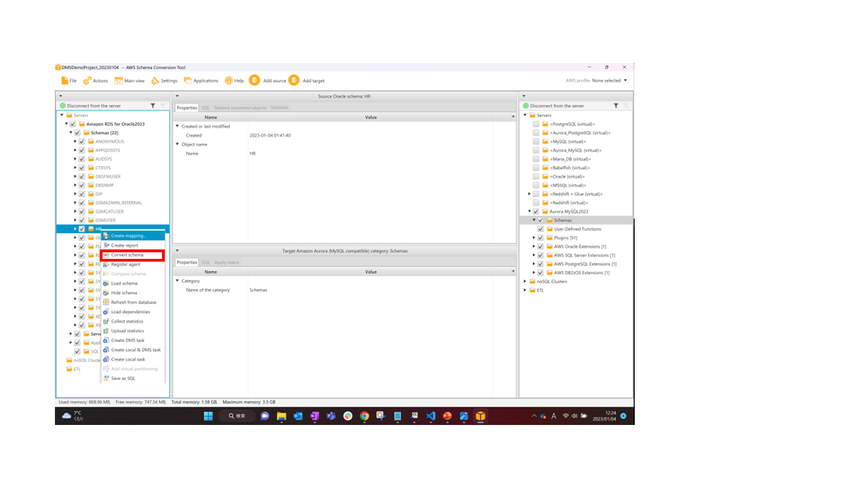Select Create mapping... from context menu

pyautogui.click(x=133, y=236)
